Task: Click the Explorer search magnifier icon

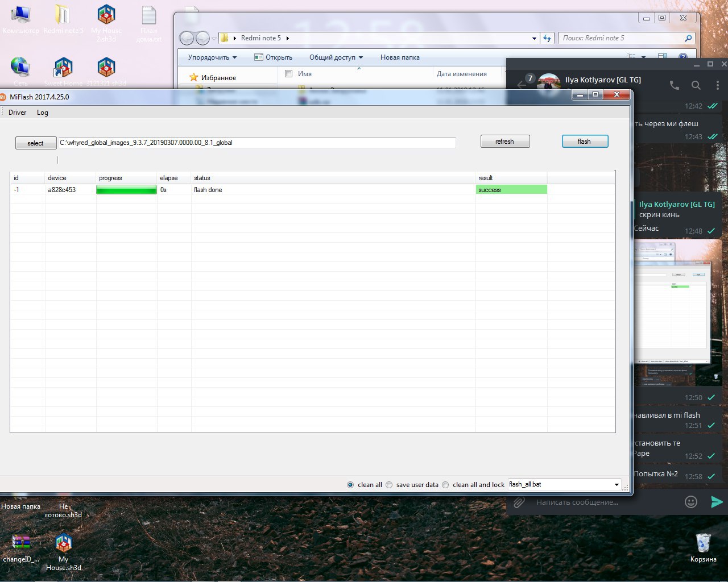Action: click(688, 38)
